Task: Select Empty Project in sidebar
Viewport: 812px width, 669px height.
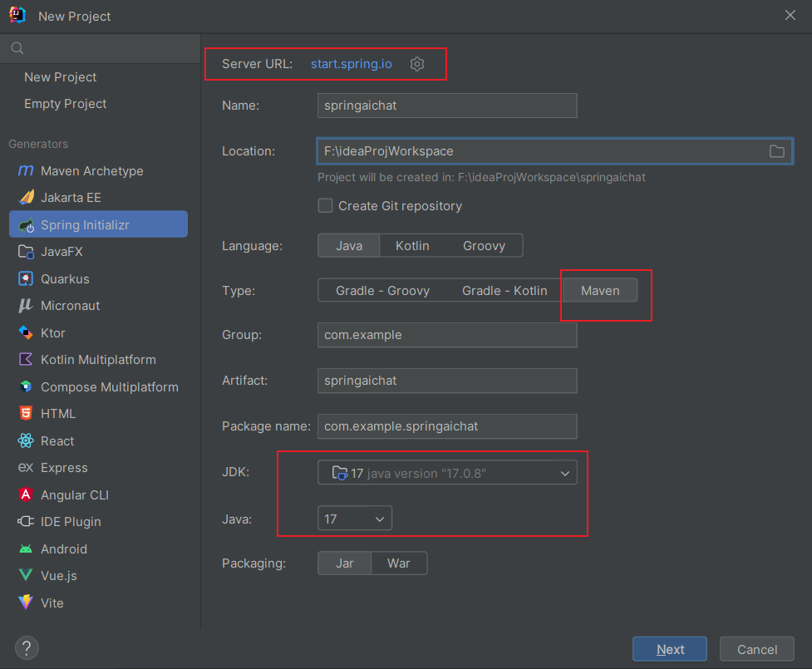Action: (x=66, y=104)
